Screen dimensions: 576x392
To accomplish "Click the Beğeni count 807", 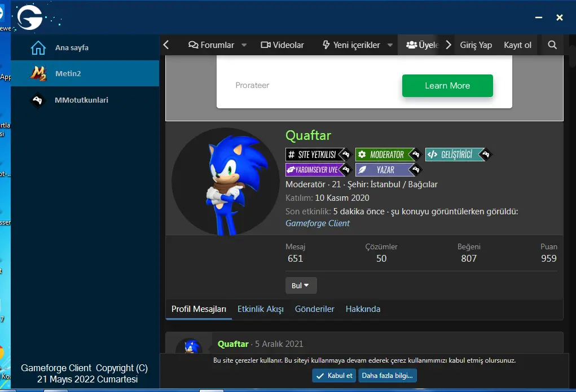I will point(469,258).
